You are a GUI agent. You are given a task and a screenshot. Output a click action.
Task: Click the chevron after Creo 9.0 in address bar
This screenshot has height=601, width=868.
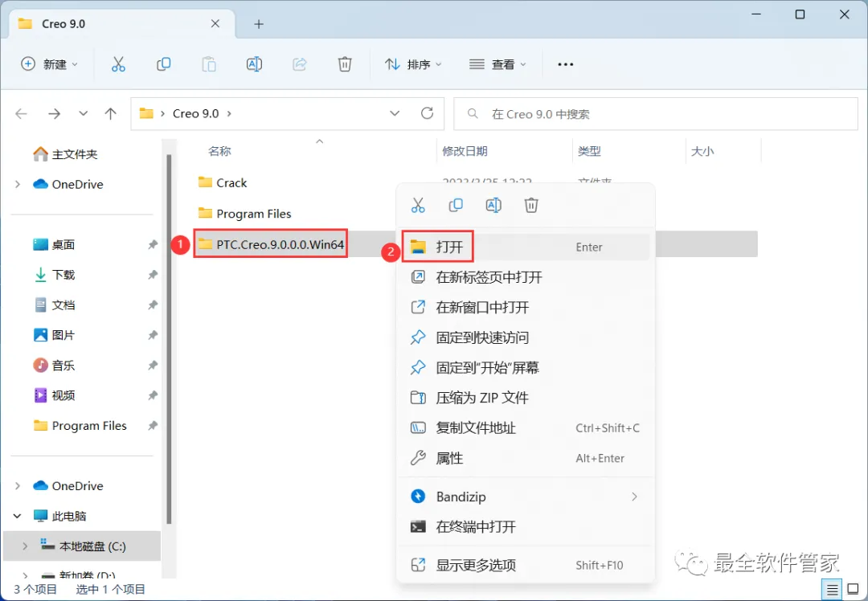[x=229, y=113]
